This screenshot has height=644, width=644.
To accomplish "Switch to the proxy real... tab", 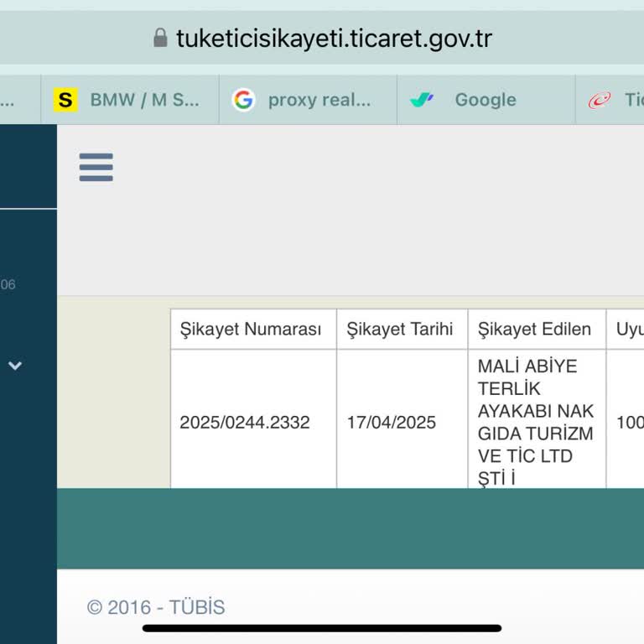I will [x=308, y=100].
